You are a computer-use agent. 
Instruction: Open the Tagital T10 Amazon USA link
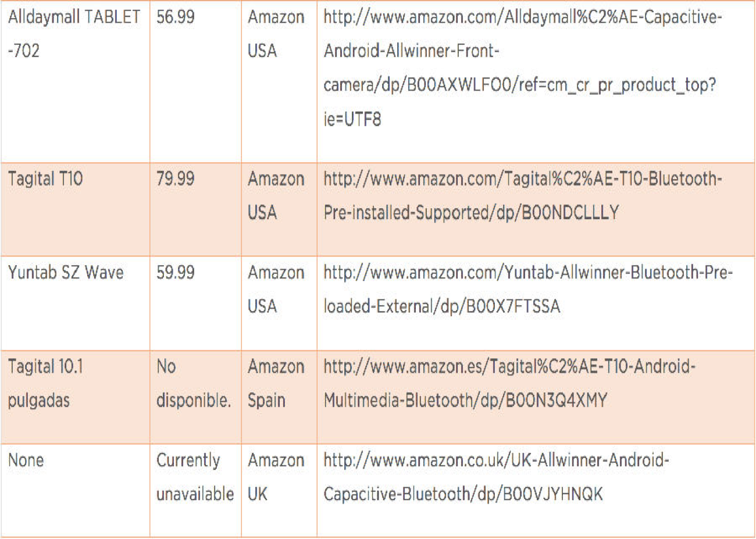pos(522,195)
